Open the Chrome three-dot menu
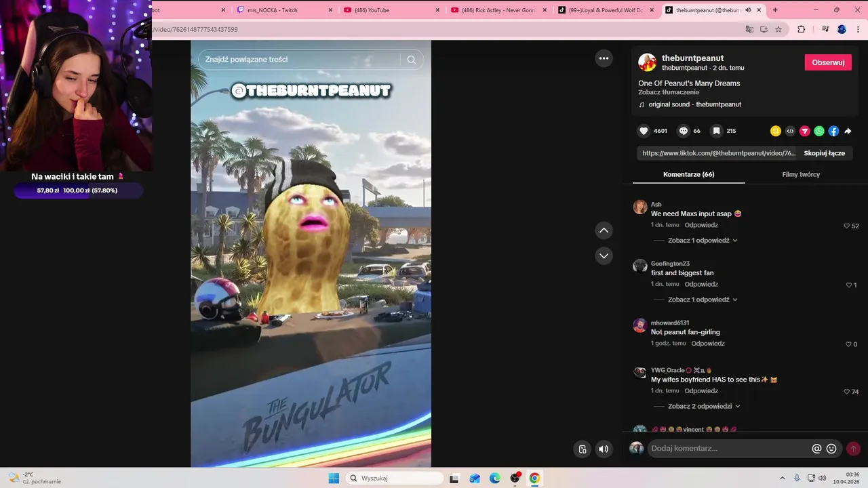The width and height of the screenshot is (868, 488). tap(857, 29)
